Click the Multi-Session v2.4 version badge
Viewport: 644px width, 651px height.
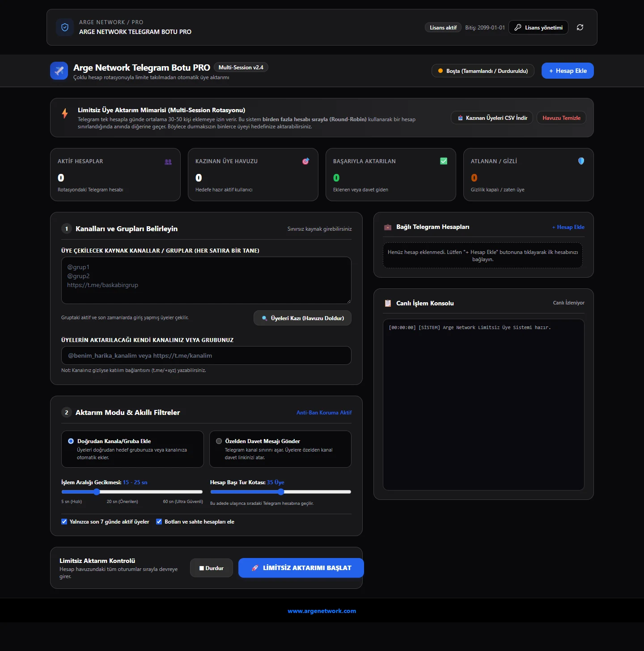click(241, 67)
